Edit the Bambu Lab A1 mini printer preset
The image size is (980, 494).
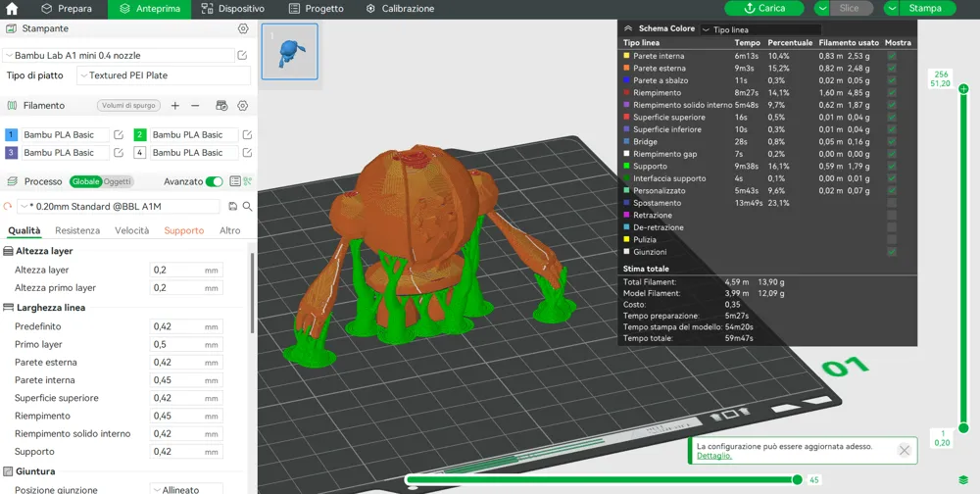tap(242, 55)
